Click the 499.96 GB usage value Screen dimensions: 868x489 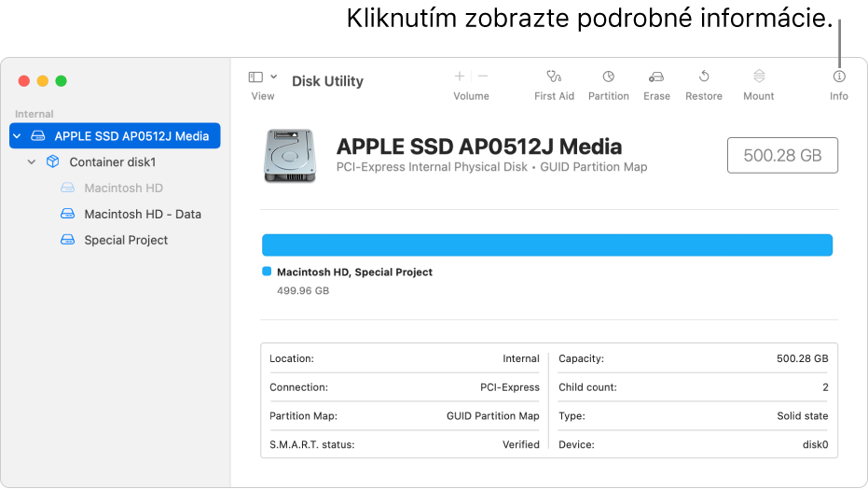tap(303, 291)
